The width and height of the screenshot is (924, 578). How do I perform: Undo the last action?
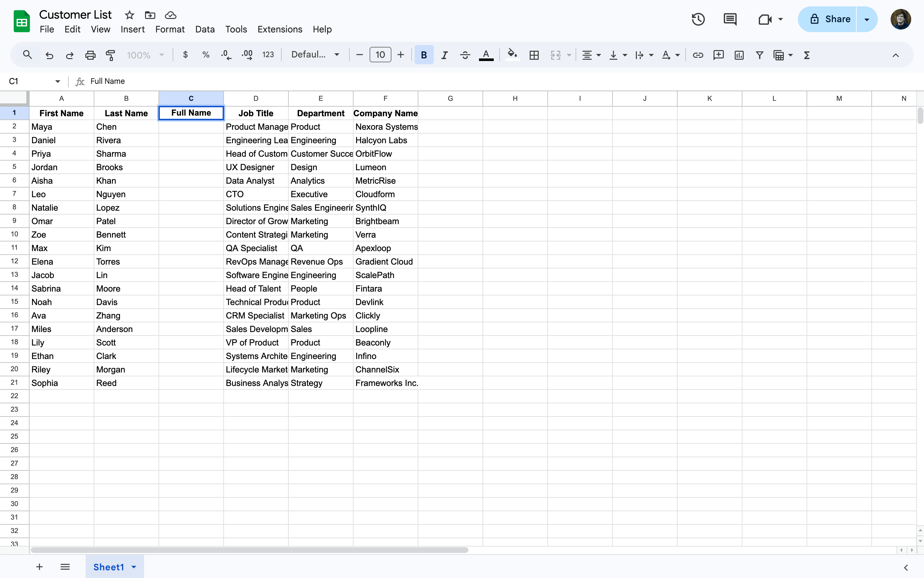pos(49,55)
